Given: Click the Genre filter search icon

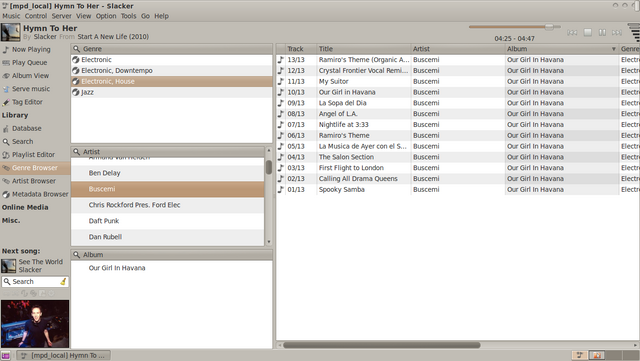Looking at the screenshot, I should pos(76,49).
